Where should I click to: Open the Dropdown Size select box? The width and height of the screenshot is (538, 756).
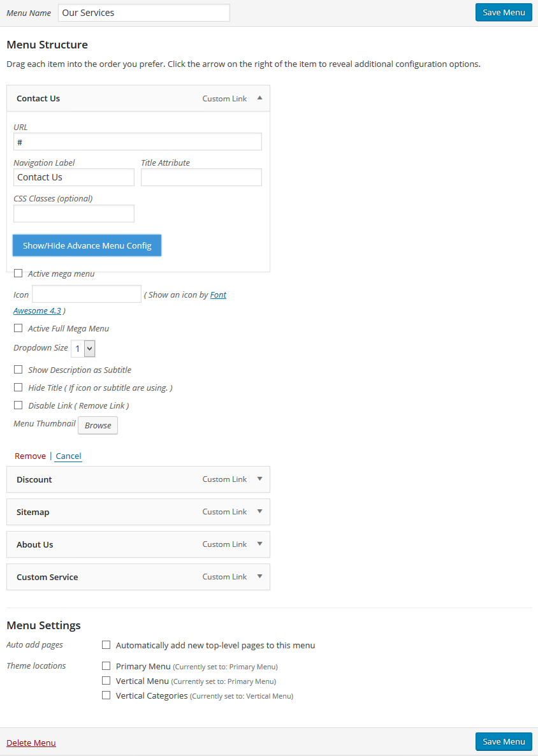(x=83, y=349)
